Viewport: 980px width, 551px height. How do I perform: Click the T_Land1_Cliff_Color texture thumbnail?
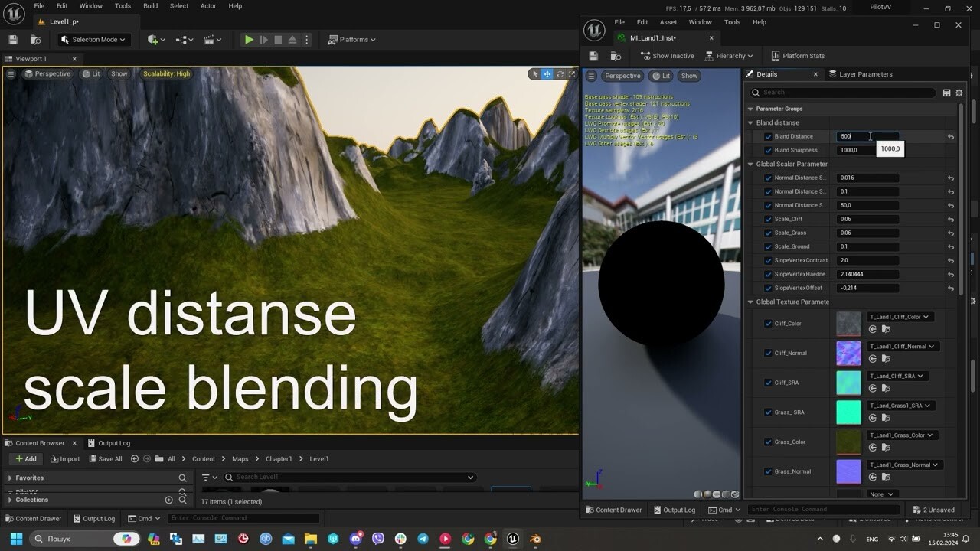(x=848, y=323)
